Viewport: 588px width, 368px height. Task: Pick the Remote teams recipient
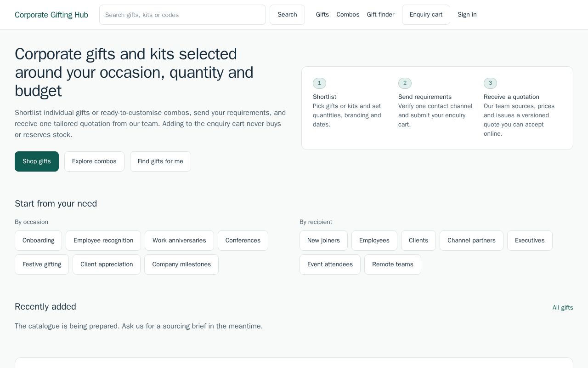point(393,264)
